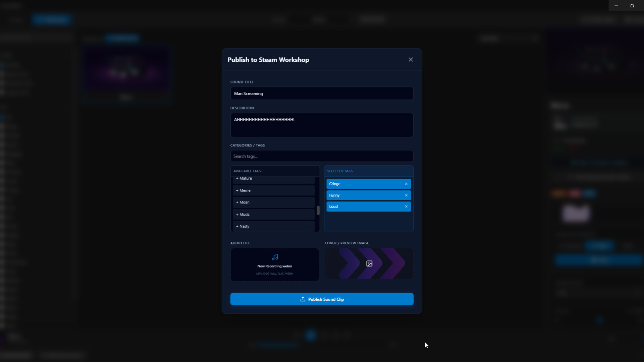Click the Description text area
Viewport: 644px width, 362px height.
point(322,125)
